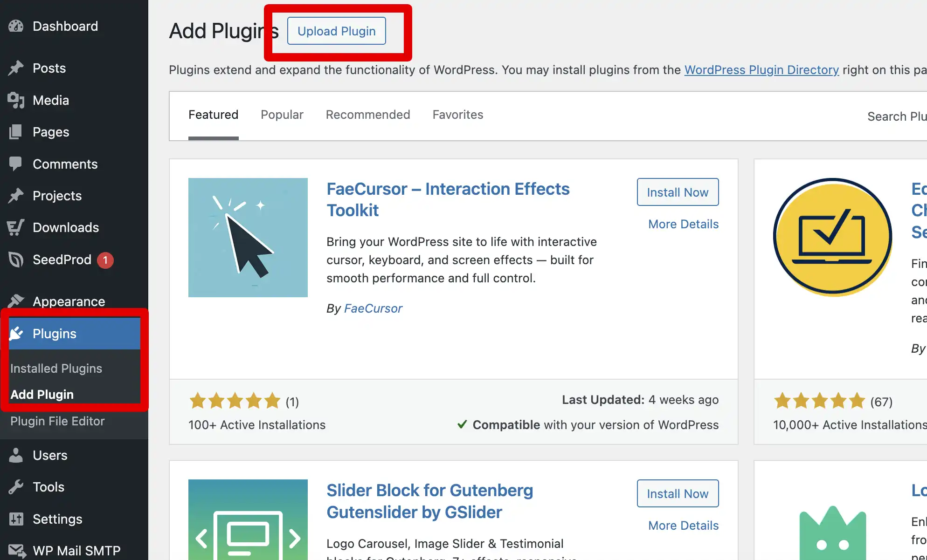Screen dimensions: 927x560
Task: Click the Posts pushpin icon
Action: (16, 68)
